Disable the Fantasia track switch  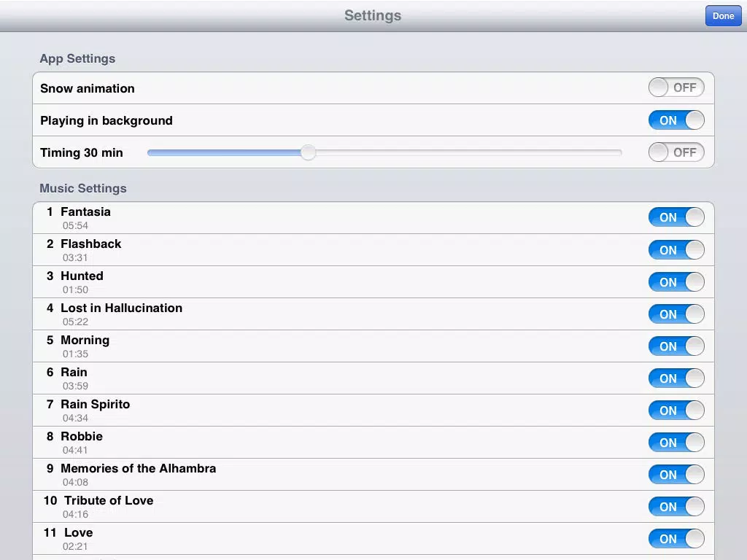coord(676,217)
